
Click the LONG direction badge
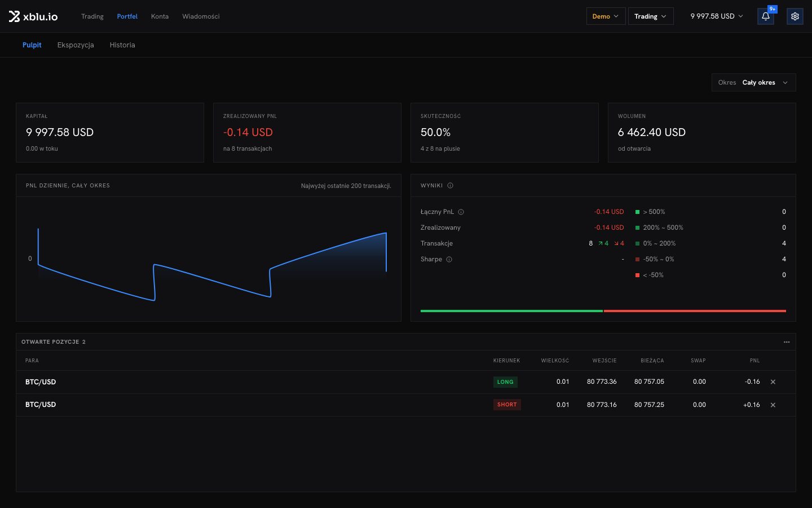point(505,382)
